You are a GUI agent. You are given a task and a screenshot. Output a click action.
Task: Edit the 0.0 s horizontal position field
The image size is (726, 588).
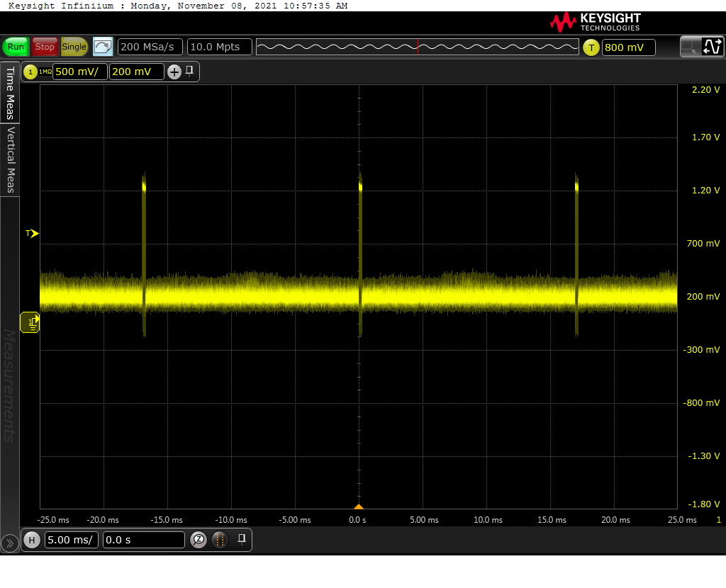(x=143, y=540)
